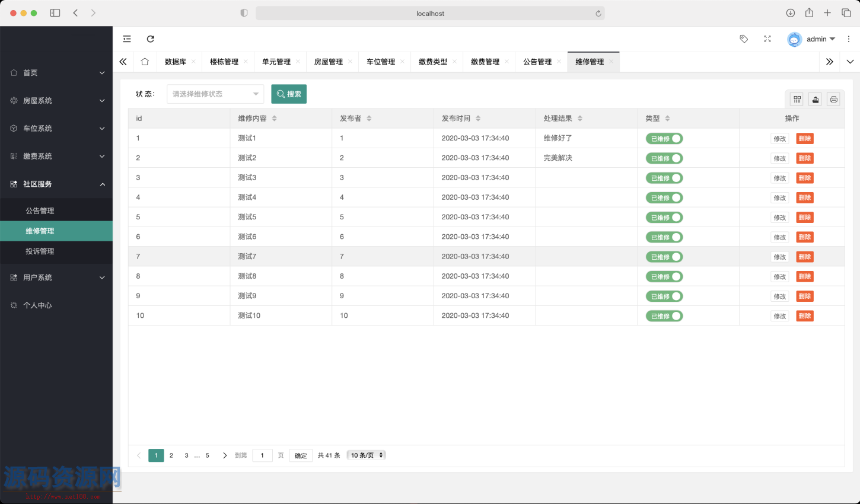Toggle the 已维修 switch for row 5
Screen dimensions: 860x504
[x=664, y=218]
